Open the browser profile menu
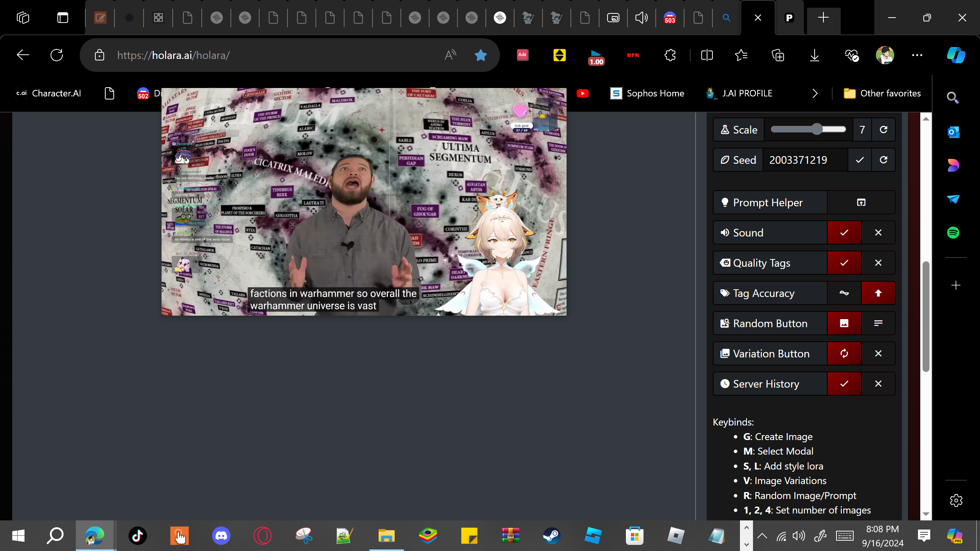This screenshot has width=980, height=551. click(x=885, y=55)
